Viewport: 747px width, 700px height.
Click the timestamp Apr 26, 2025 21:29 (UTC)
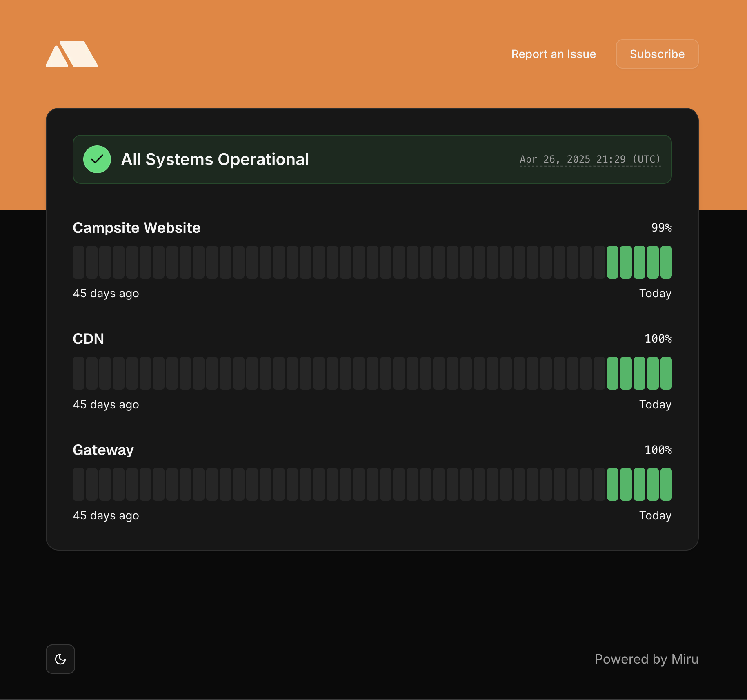pyautogui.click(x=590, y=159)
